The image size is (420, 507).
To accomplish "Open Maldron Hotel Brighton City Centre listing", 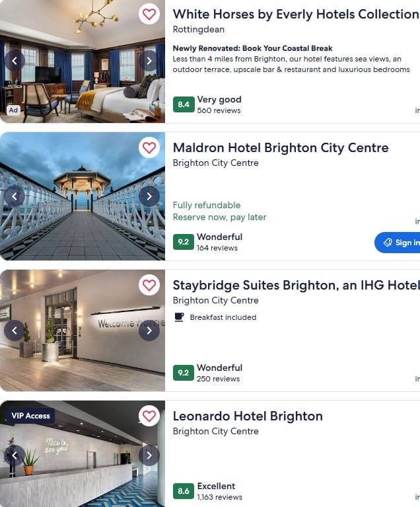I will [281, 148].
